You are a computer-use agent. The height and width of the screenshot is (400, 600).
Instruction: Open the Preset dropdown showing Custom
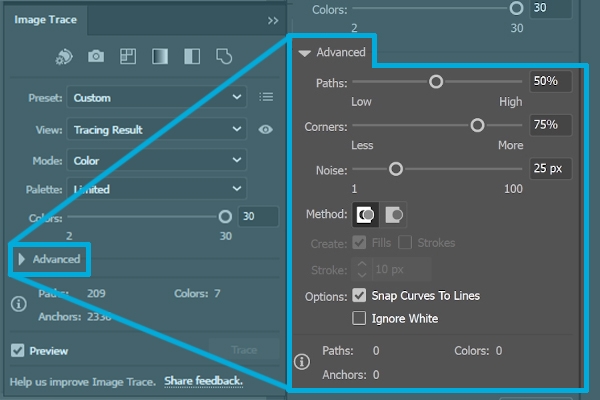click(x=156, y=97)
